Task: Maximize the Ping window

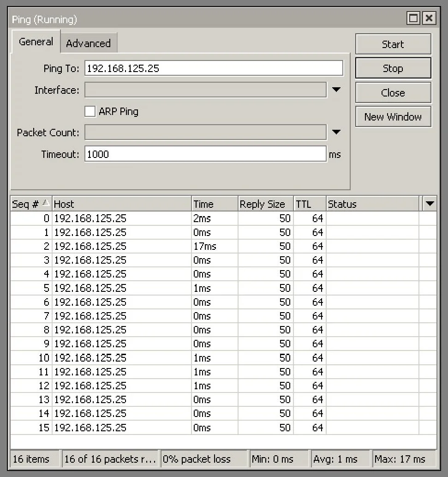Action: [x=413, y=18]
